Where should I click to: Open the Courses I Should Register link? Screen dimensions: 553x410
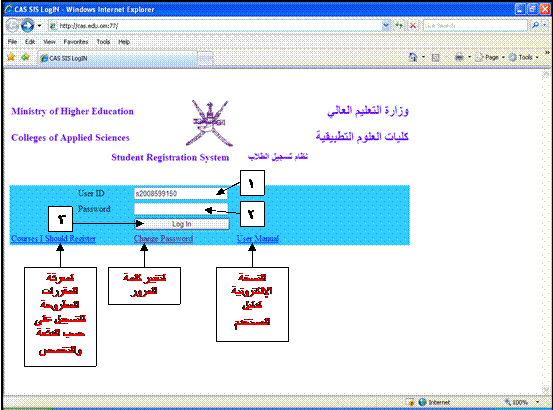(53, 239)
